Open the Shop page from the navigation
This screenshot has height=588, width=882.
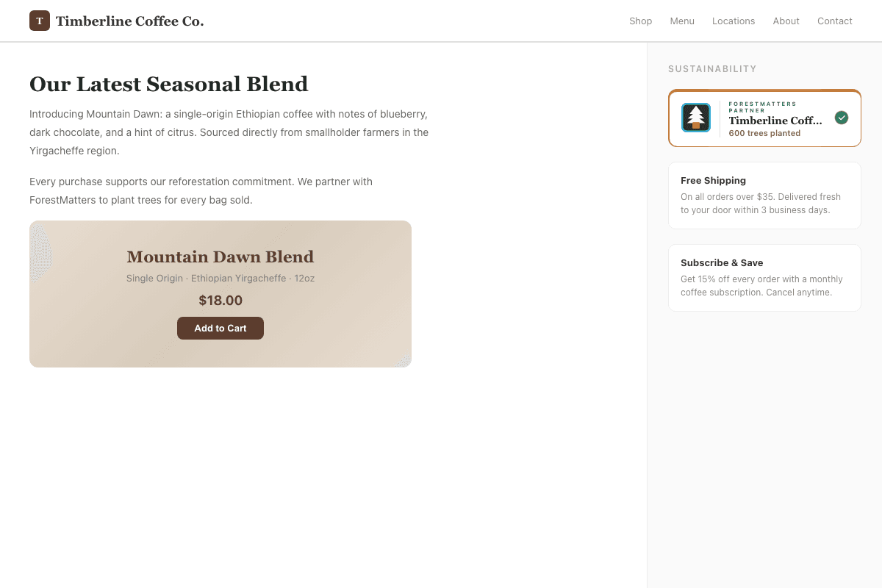point(640,21)
